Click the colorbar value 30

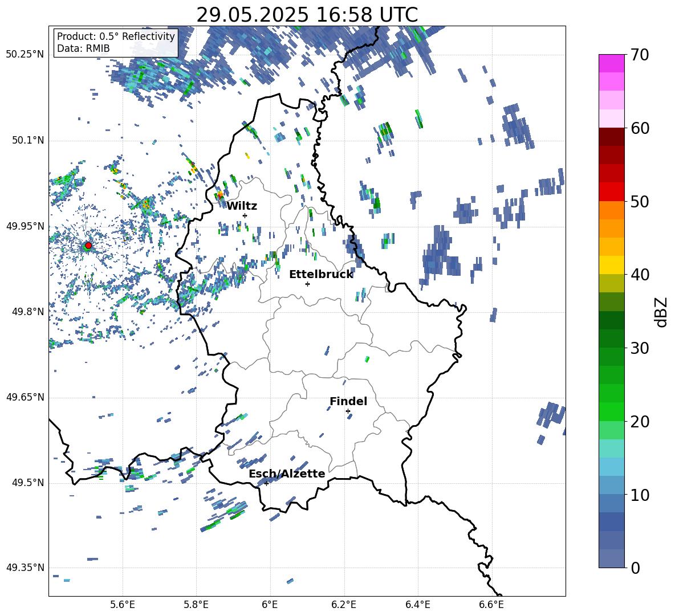pyautogui.click(x=640, y=348)
